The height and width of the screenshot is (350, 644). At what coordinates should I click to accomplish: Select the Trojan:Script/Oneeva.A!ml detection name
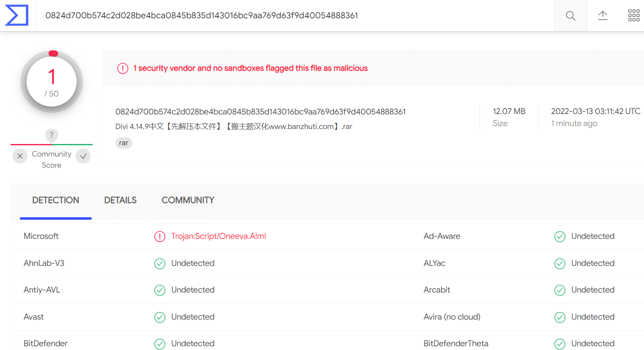(x=219, y=236)
